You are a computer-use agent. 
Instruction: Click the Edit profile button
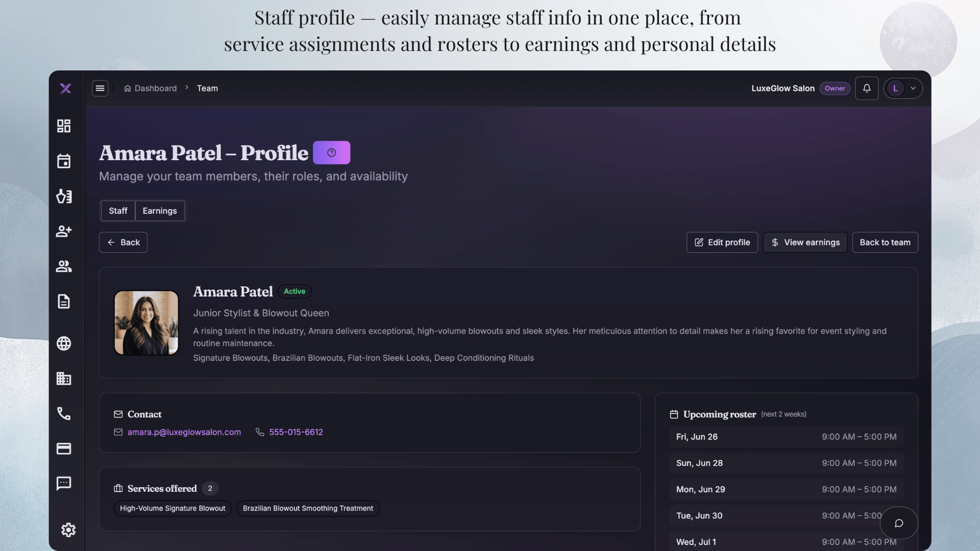click(x=722, y=242)
